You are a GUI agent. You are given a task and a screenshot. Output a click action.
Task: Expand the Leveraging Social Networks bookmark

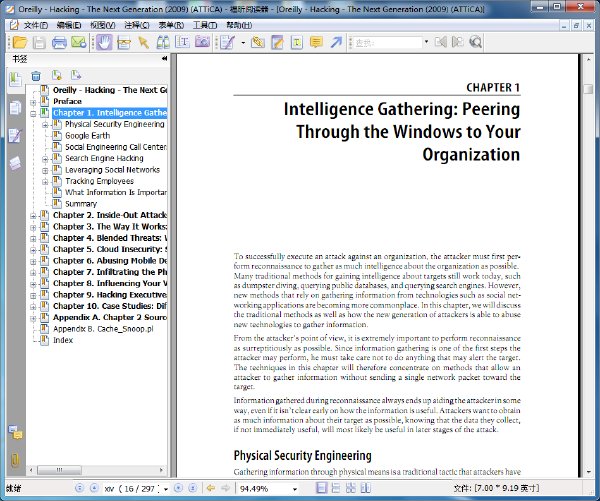(45, 170)
